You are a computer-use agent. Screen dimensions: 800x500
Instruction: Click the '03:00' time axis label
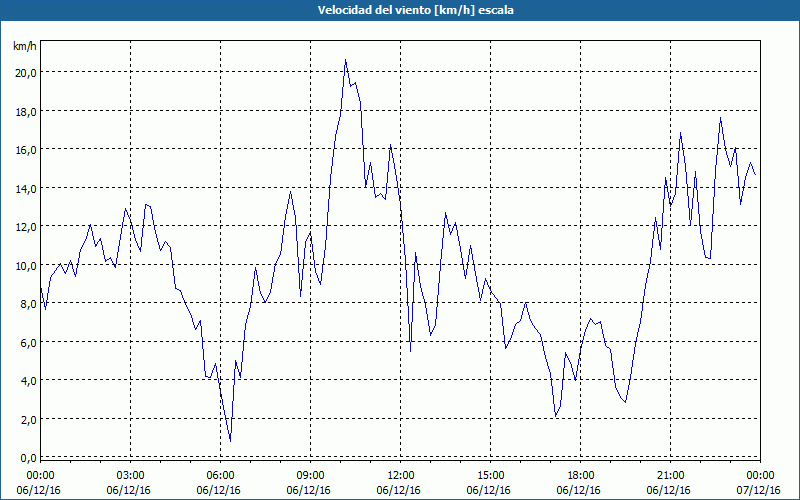[x=131, y=476]
